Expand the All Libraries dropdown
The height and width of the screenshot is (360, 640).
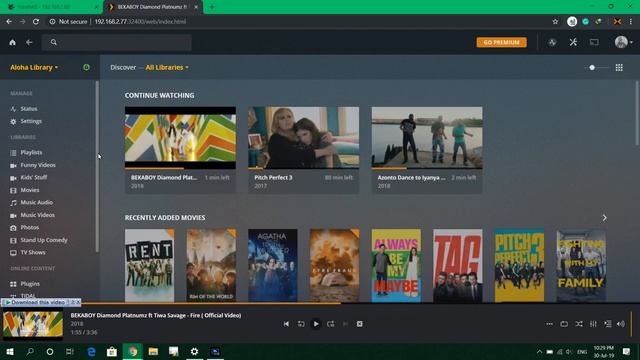click(167, 67)
